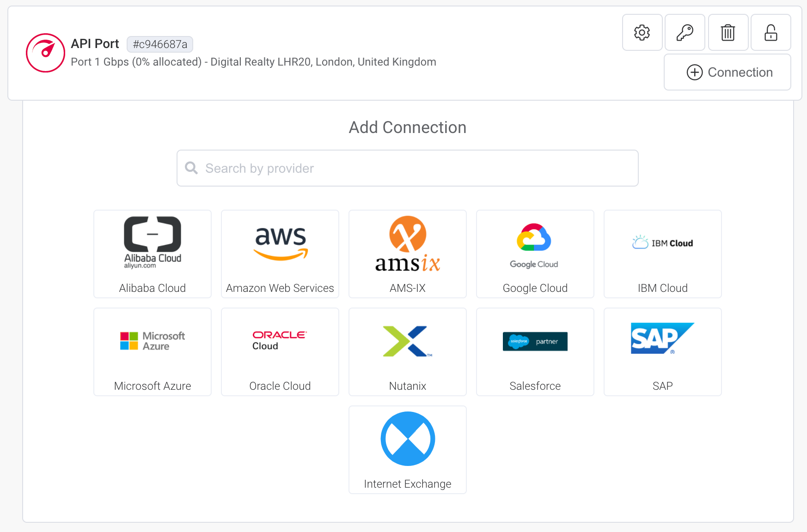Click the API key icon
The height and width of the screenshot is (532, 807).
(685, 32)
